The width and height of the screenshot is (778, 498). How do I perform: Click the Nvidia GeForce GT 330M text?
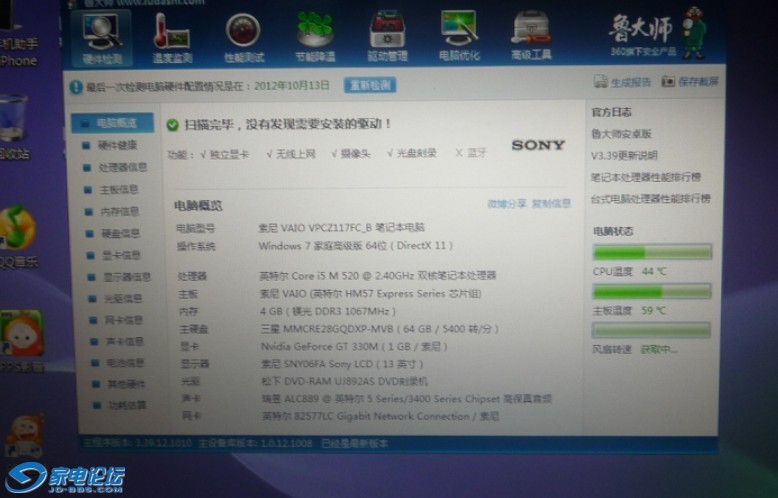pyautogui.click(x=354, y=347)
